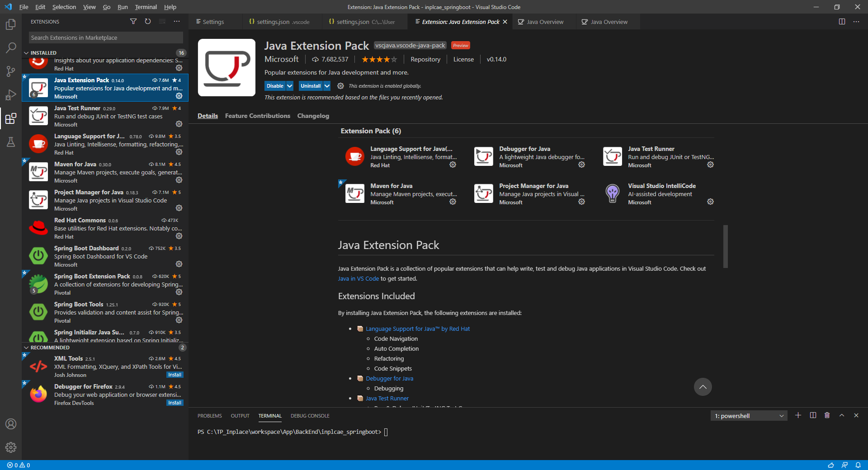Open the License link

point(463,59)
